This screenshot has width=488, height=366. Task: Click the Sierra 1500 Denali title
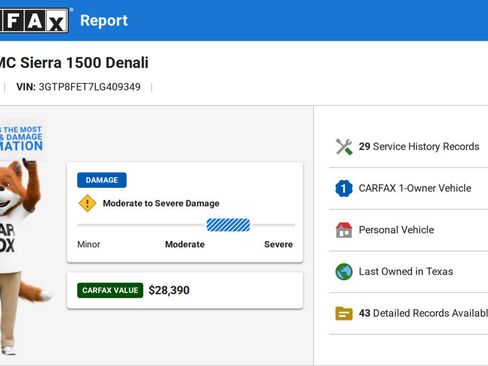[84, 63]
